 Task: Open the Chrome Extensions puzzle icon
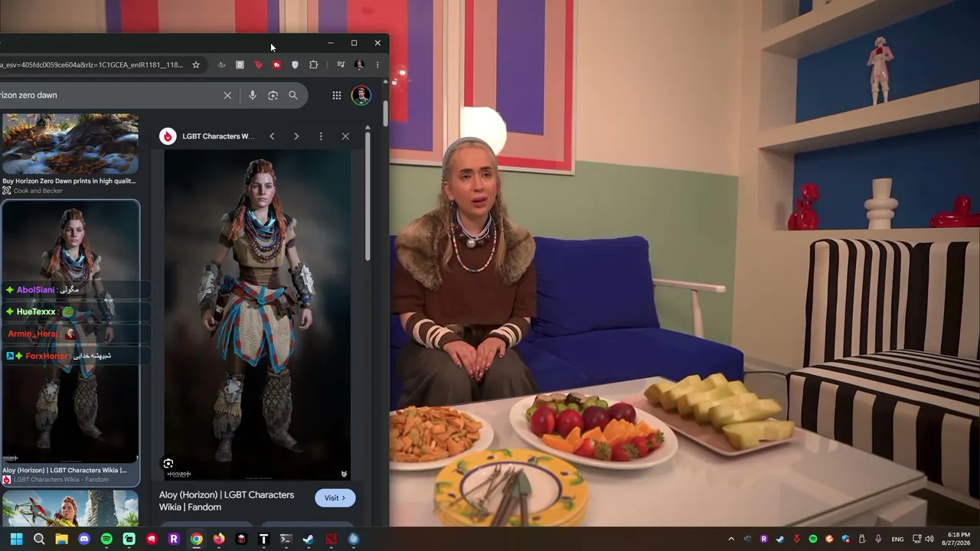pyautogui.click(x=313, y=65)
